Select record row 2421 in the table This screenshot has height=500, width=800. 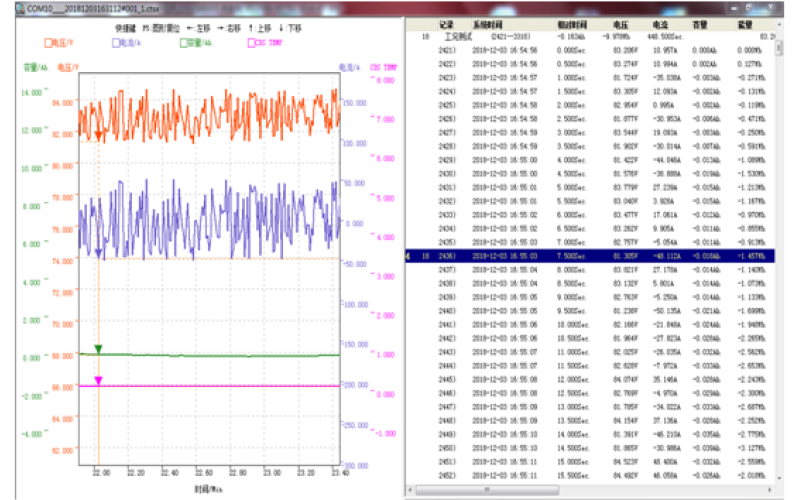coord(590,51)
